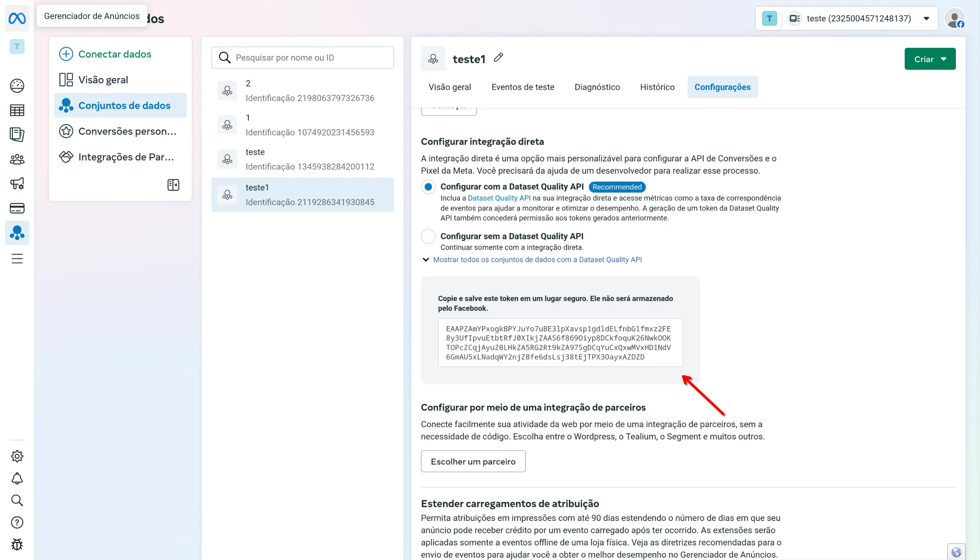Open the settings gear icon
Viewport: 980px width, 560px height.
(x=17, y=456)
